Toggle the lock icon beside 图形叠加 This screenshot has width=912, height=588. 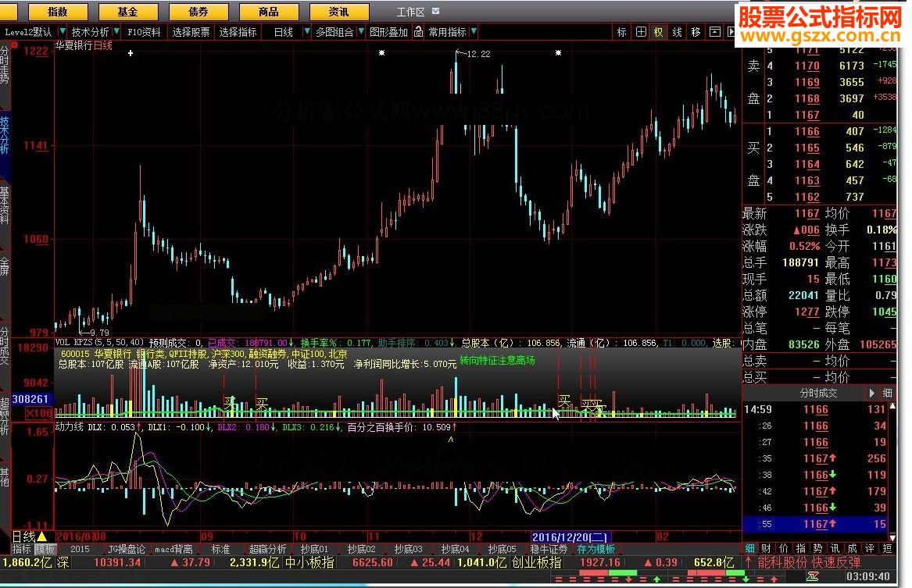tap(419, 32)
